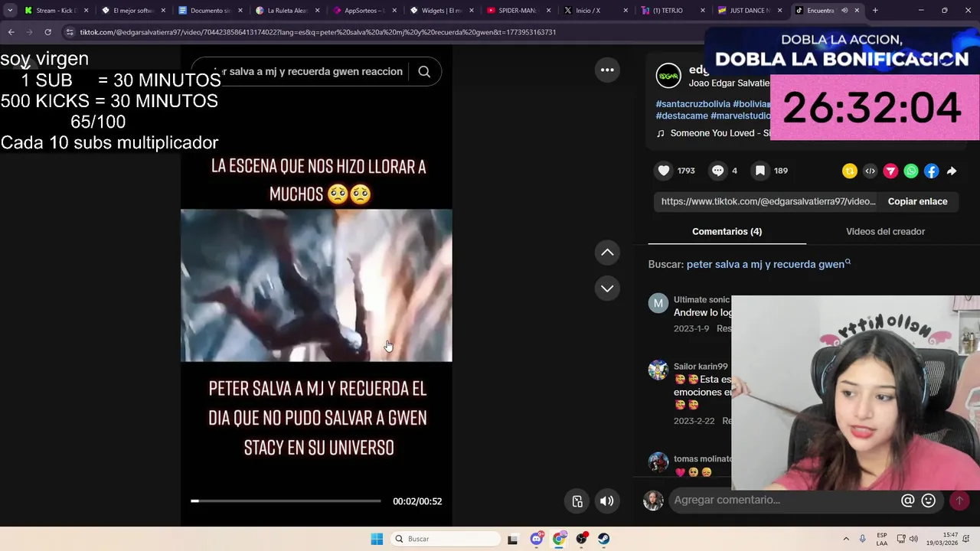Open Sailor karin99 commenter avatar
Viewport: 980px width, 551px height.
658,370
